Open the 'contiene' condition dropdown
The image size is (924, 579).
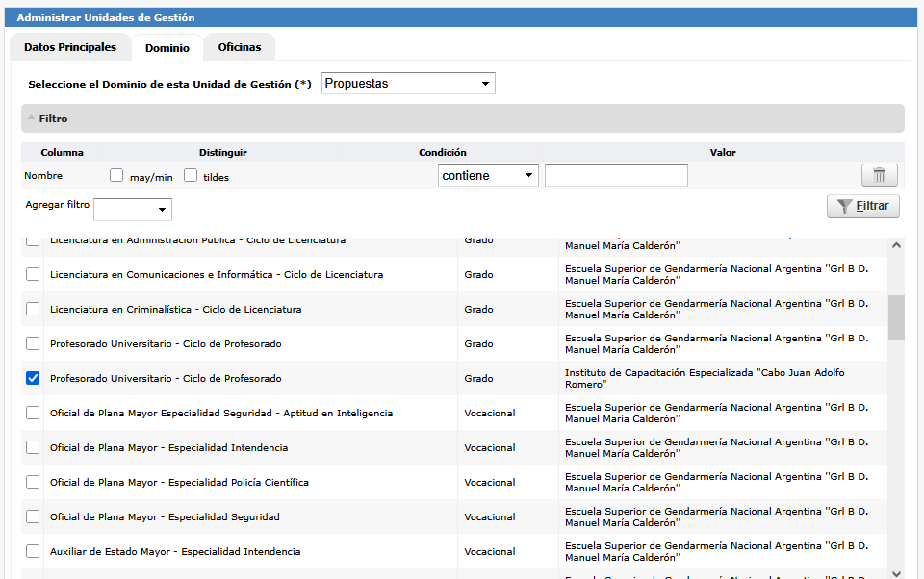(488, 175)
